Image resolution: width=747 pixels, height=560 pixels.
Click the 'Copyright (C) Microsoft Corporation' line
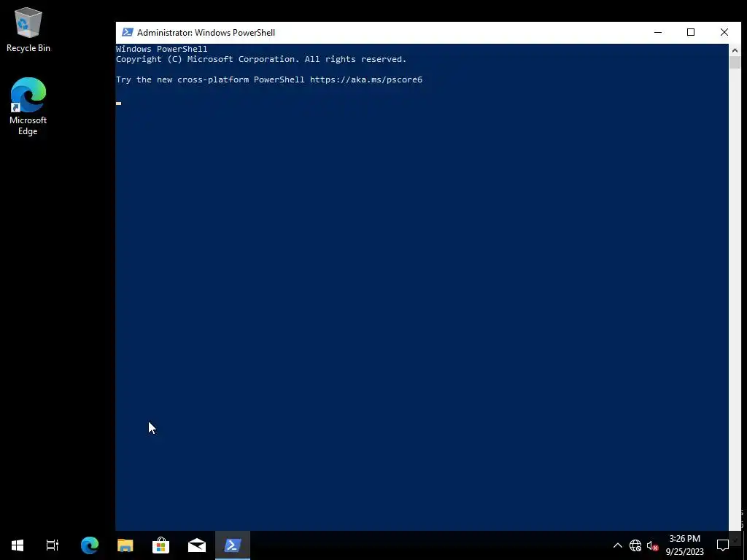tap(261, 59)
